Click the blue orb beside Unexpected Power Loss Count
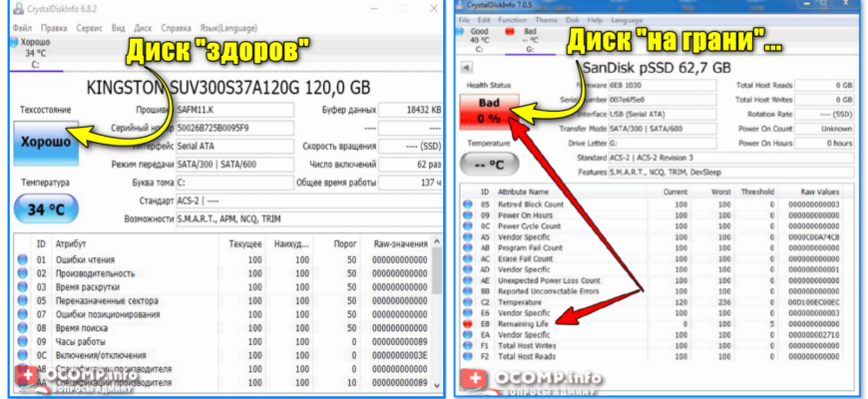This screenshot has height=399, width=868. 468,280
